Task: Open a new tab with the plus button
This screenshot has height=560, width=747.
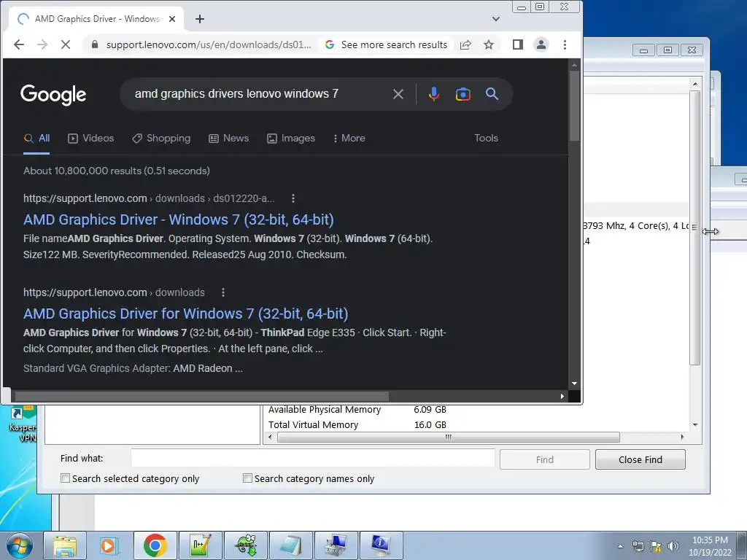Action: point(200,19)
